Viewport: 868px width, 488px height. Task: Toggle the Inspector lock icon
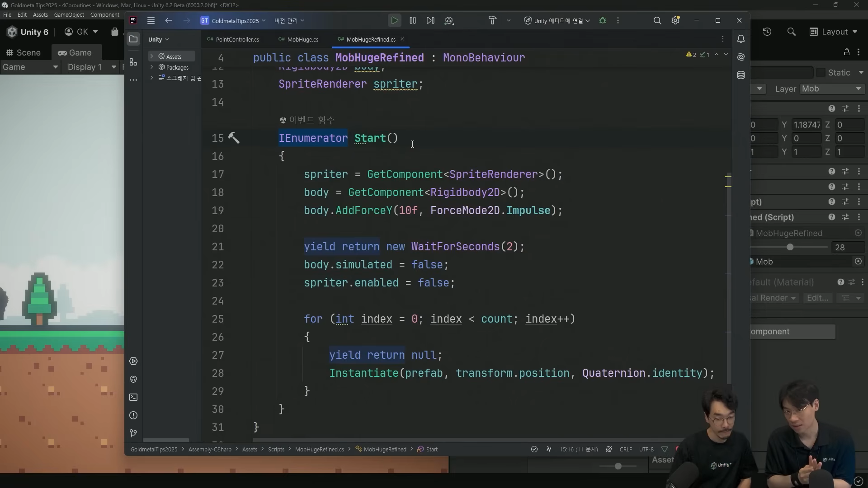pos(846,52)
